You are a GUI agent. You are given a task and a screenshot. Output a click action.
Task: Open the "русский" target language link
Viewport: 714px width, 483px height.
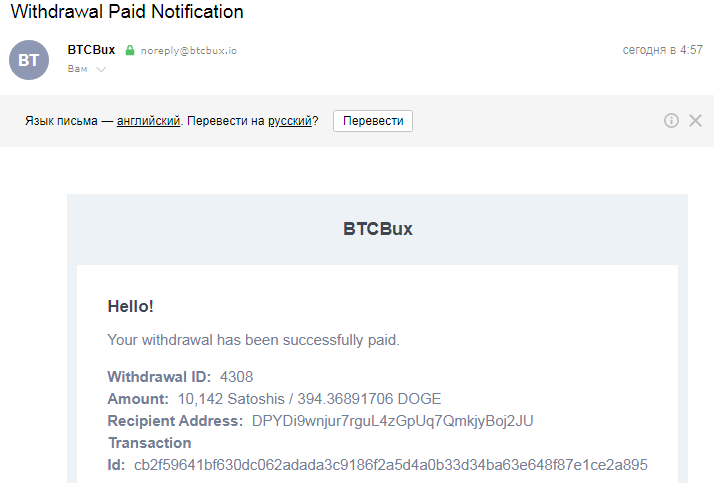(289, 121)
